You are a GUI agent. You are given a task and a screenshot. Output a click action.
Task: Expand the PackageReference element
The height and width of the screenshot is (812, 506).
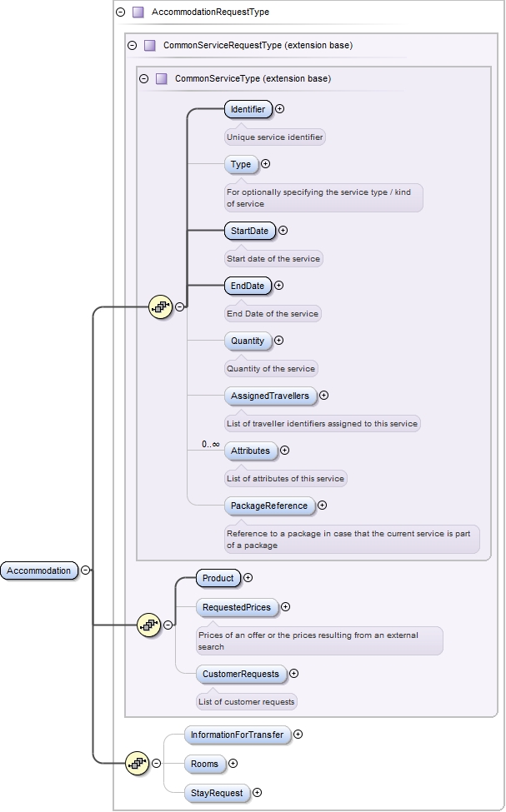coord(322,505)
